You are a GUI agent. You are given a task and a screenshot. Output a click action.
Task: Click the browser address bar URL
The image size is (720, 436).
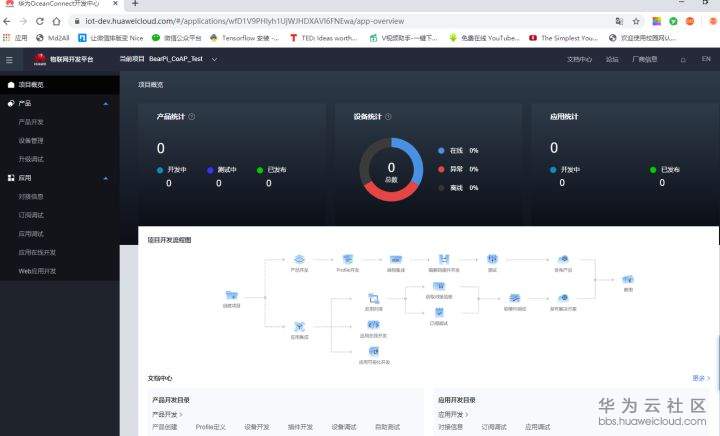pos(245,21)
